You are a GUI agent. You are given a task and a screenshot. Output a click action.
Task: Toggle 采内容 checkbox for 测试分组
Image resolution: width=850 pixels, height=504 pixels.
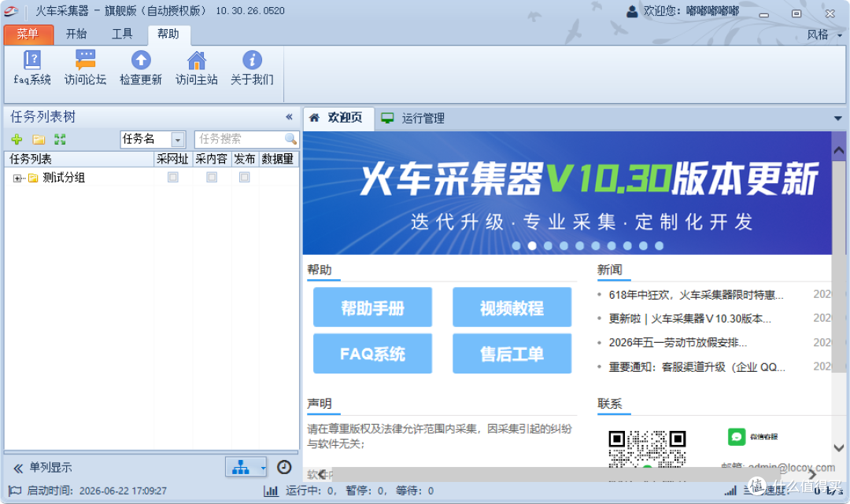point(212,177)
